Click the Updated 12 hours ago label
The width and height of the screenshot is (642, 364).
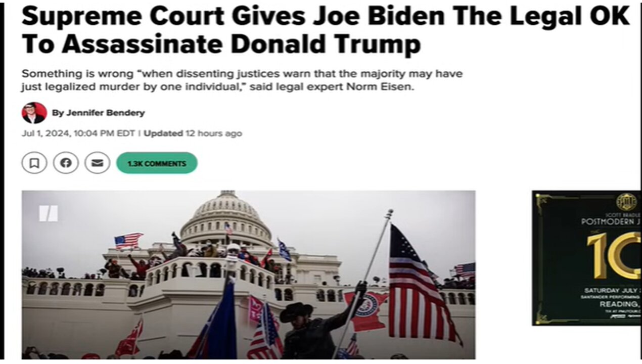coord(193,133)
